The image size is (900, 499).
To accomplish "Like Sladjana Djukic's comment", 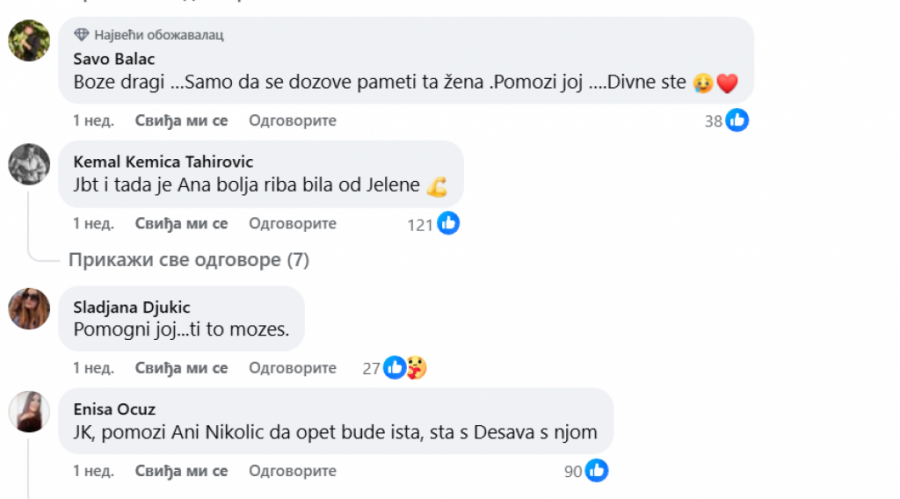I will [x=181, y=368].
